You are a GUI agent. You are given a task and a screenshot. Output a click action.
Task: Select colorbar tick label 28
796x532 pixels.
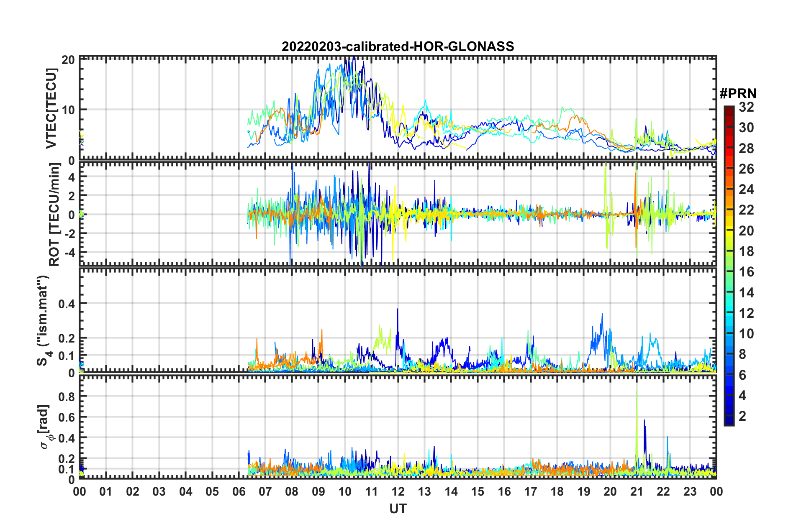[x=746, y=148]
